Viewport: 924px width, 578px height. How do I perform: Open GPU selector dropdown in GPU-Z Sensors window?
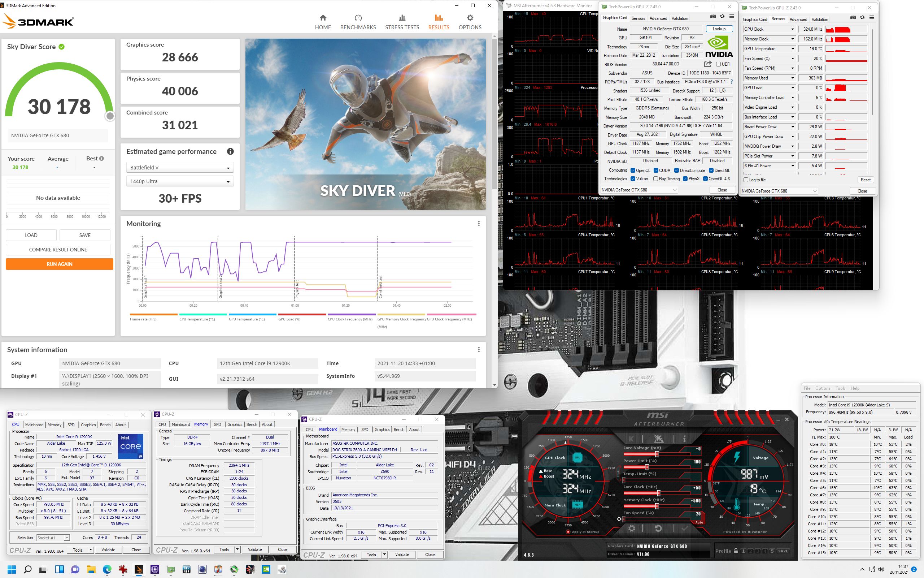[x=779, y=191]
